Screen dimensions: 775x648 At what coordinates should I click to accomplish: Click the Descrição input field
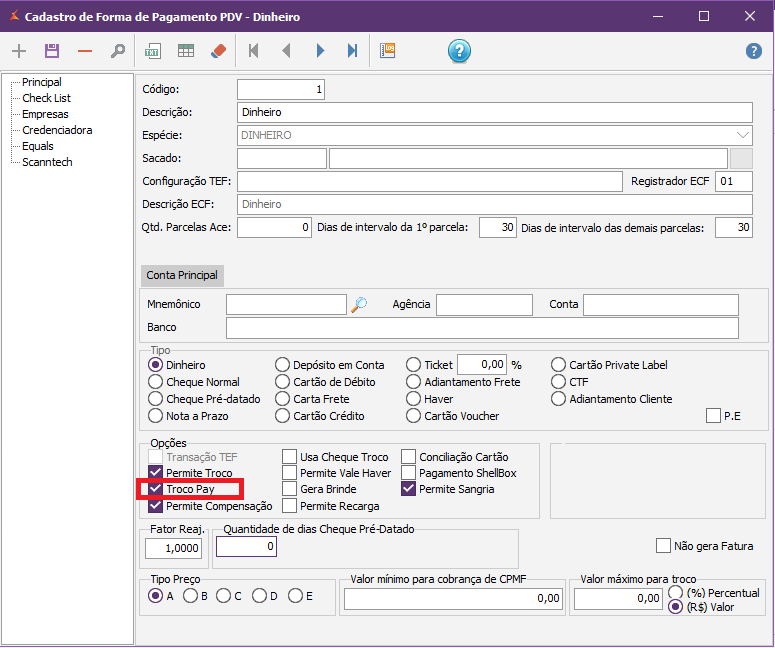pos(494,112)
